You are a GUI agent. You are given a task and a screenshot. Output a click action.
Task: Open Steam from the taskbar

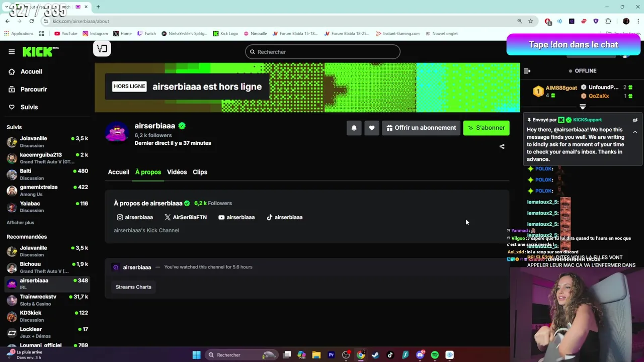tap(375, 355)
